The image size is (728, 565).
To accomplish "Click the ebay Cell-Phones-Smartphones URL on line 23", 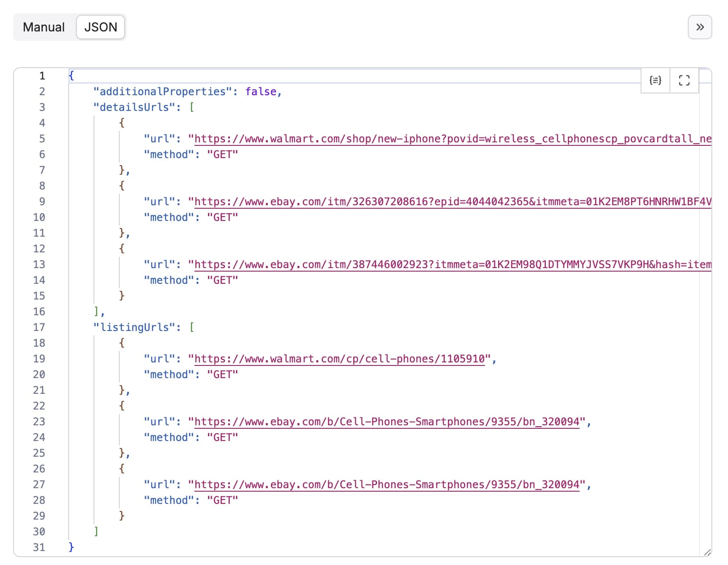I will [x=387, y=422].
